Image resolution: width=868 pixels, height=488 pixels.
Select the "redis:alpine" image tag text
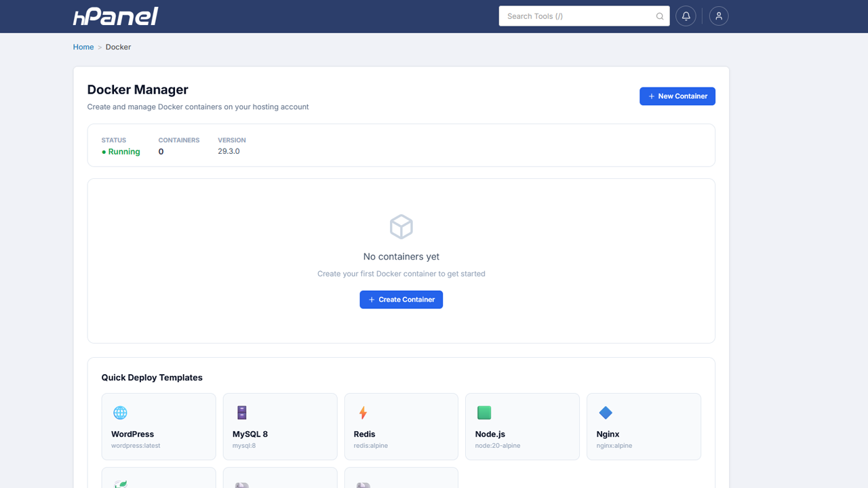[x=371, y=446]
